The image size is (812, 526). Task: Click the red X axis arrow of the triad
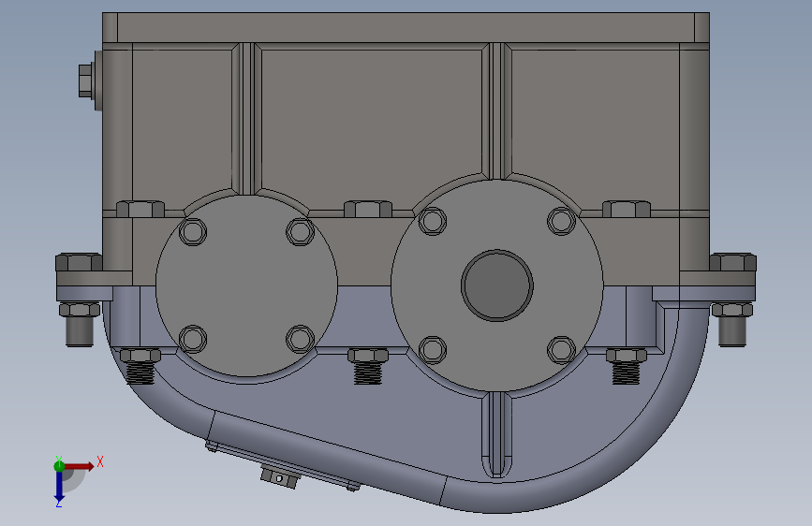coord(80,466)
